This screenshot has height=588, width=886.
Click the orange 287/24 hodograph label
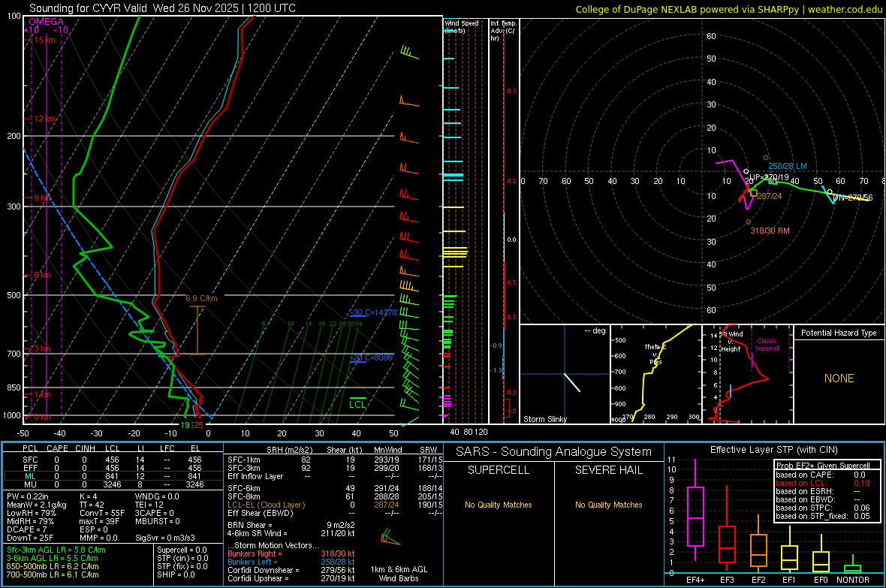(770, 195)
